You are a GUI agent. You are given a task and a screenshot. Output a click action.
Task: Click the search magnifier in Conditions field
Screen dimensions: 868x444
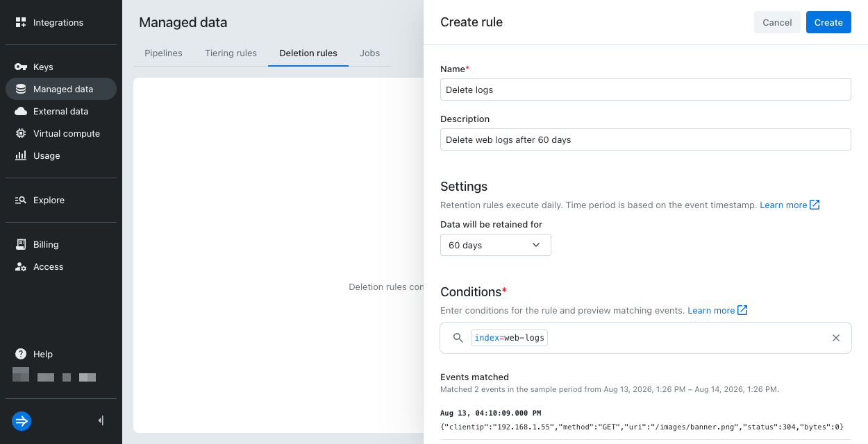[x=458, y=338]
